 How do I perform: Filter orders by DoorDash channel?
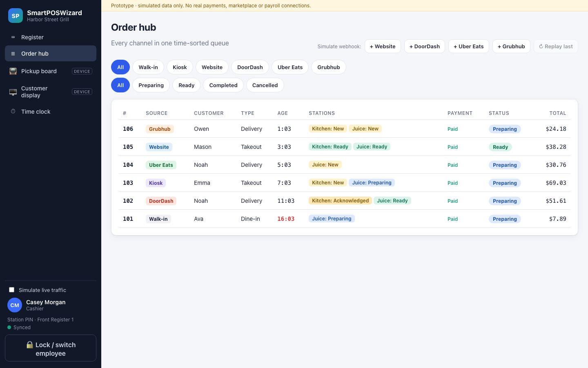tap(250, 67)
